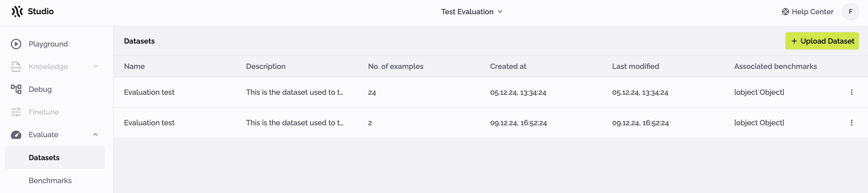Viewport: 868px width, 193px height.
Task: Open the kebab menu for the first dataset row
Action: pyautogui.click(x=852, y=92)
